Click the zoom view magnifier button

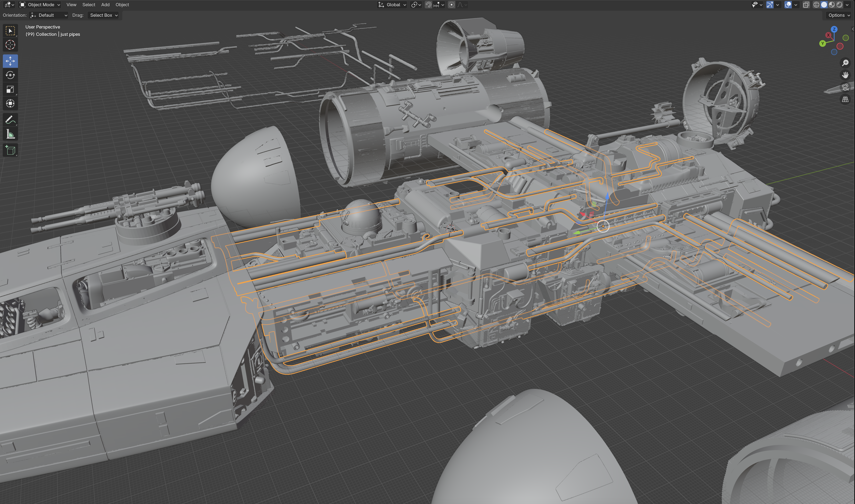coord(845,63)
